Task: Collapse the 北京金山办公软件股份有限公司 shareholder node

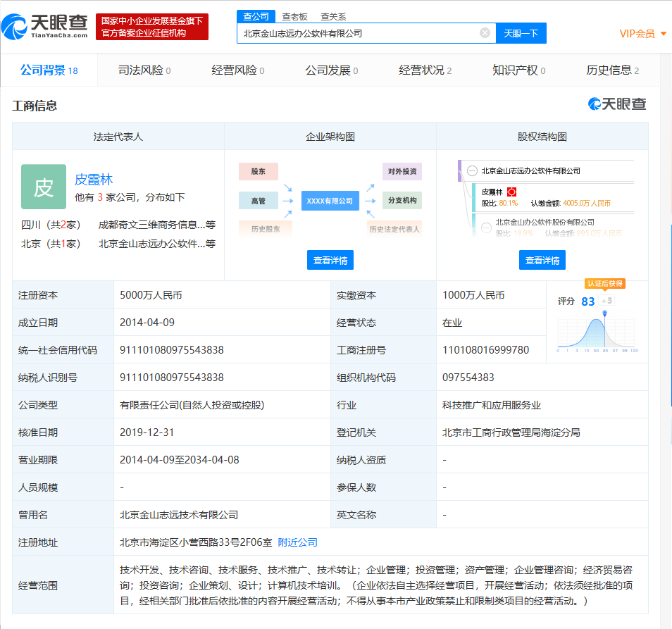Action: point(486,228)
